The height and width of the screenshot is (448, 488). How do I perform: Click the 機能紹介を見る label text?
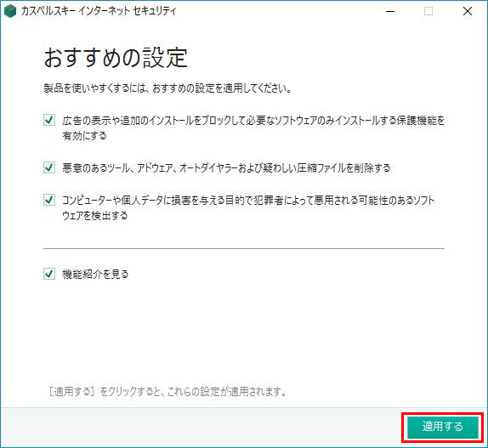pyautogui.click(x=95, y=274)
